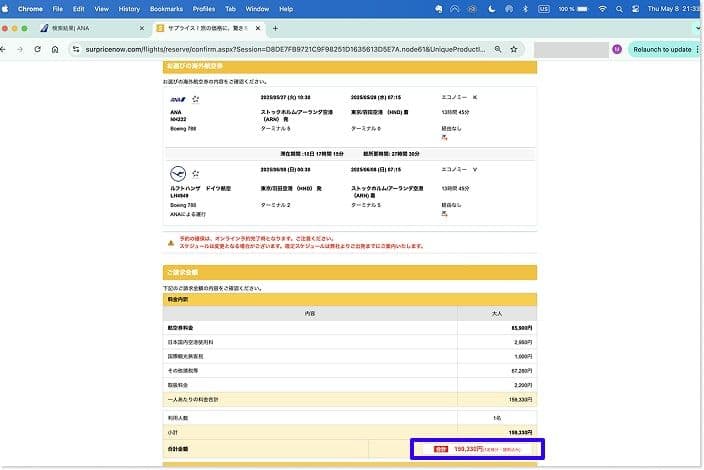Click the yellow warning triangle icon

171,242
